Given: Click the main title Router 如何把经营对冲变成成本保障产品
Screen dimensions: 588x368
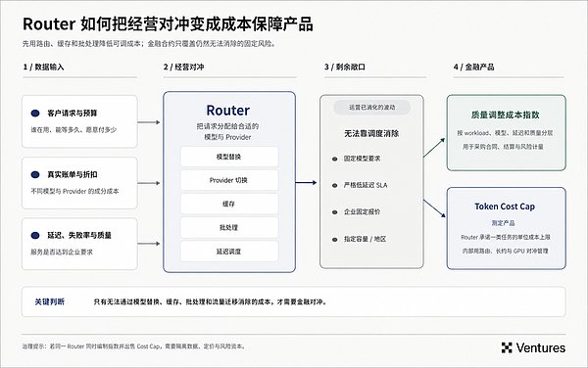Looking at the screenshot, I should coord(168,23).
